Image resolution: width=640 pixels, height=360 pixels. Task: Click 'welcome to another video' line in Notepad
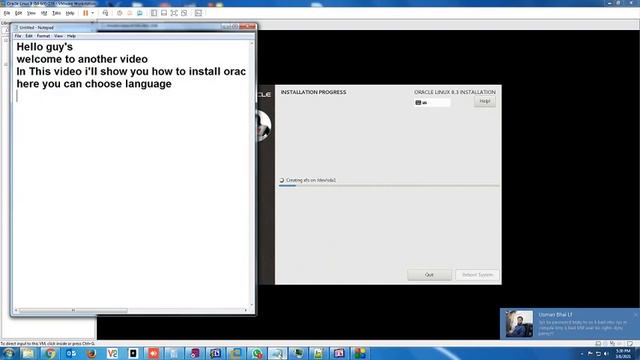[x=82, y=59]
